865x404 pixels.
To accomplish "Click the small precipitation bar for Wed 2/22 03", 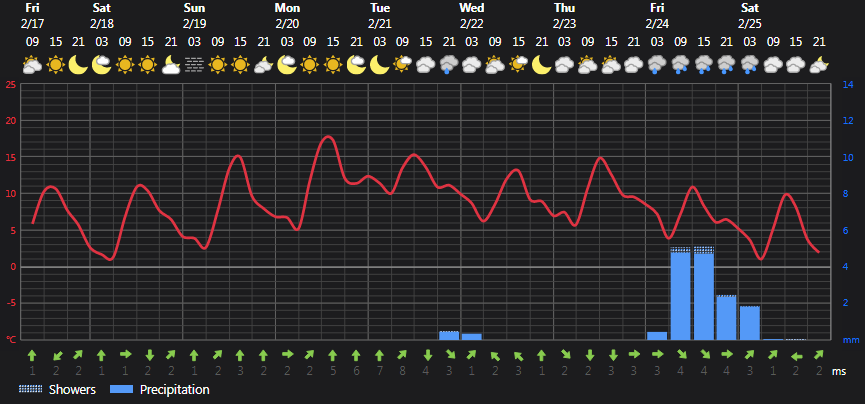I will (472, 337).
